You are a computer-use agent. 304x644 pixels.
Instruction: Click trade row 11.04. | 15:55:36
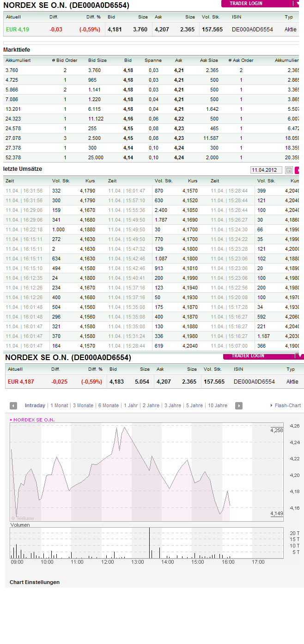coord(127,210)
